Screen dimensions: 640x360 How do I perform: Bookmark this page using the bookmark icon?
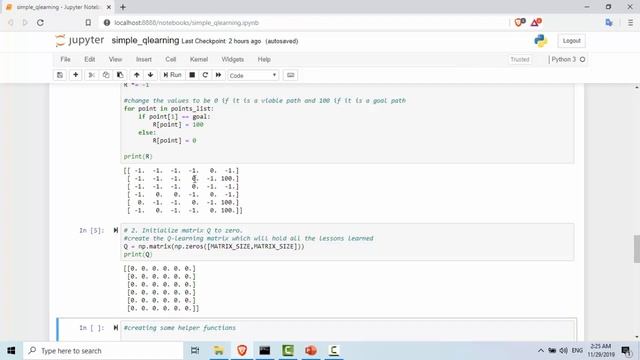pyautogui.click(x=88, y=23)
